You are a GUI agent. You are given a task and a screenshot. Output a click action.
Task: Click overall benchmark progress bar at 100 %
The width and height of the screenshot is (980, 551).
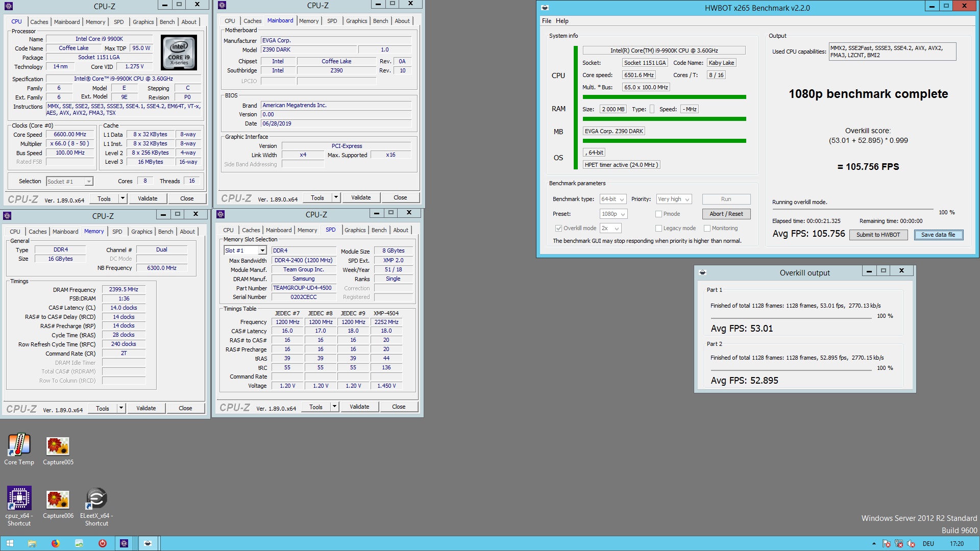point(852,209)
